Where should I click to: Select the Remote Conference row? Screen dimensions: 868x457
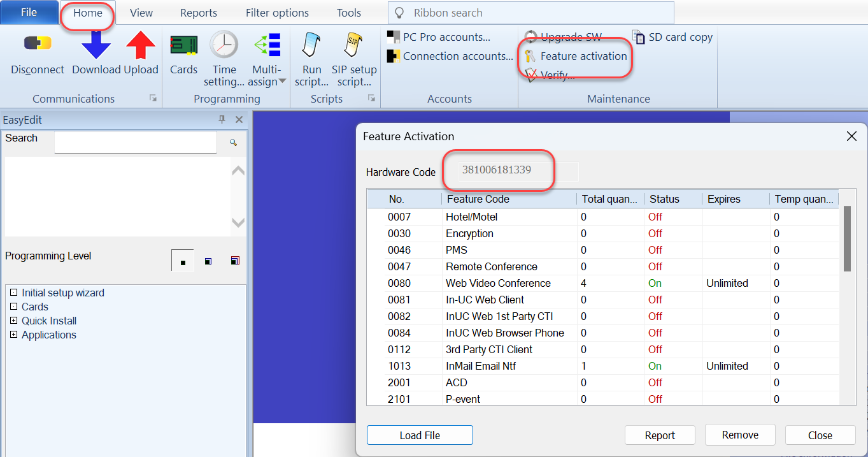point(602,266)
